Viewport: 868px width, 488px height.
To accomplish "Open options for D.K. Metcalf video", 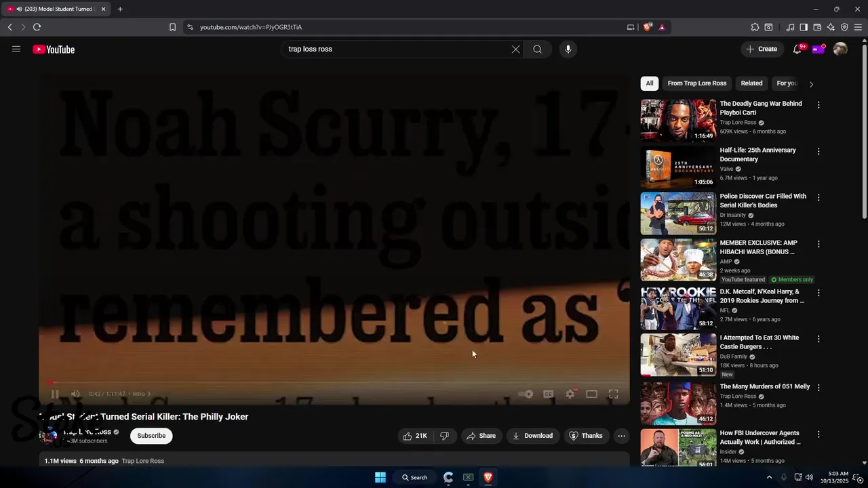I will pos(818,293).
